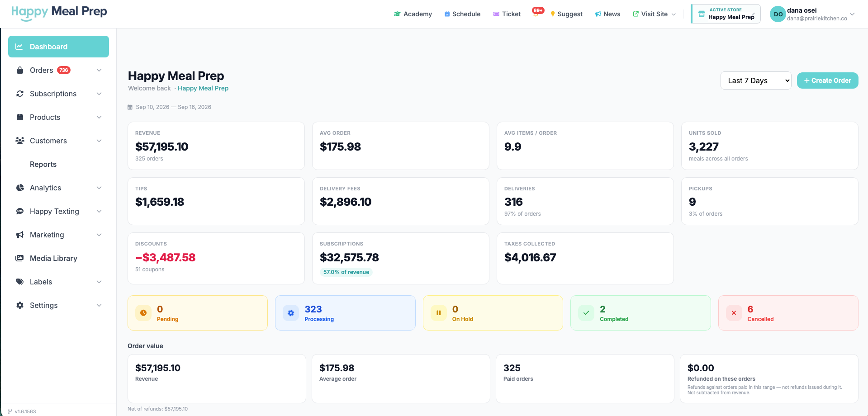Viewport: 868px width, 416px height.
Task: Follow the Happy Meal Prep welcome link
Action: (x=203, y=88)
